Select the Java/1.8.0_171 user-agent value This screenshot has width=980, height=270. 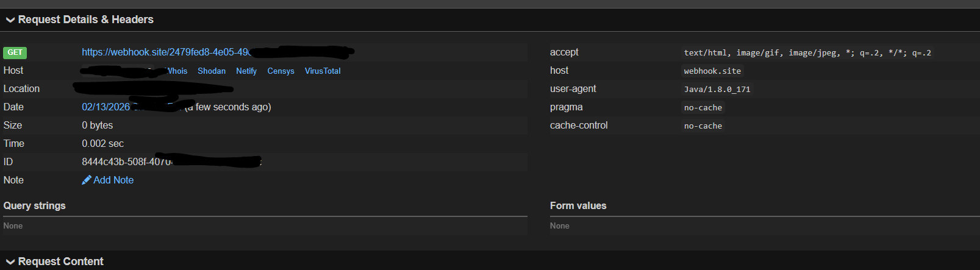(717, 90)
